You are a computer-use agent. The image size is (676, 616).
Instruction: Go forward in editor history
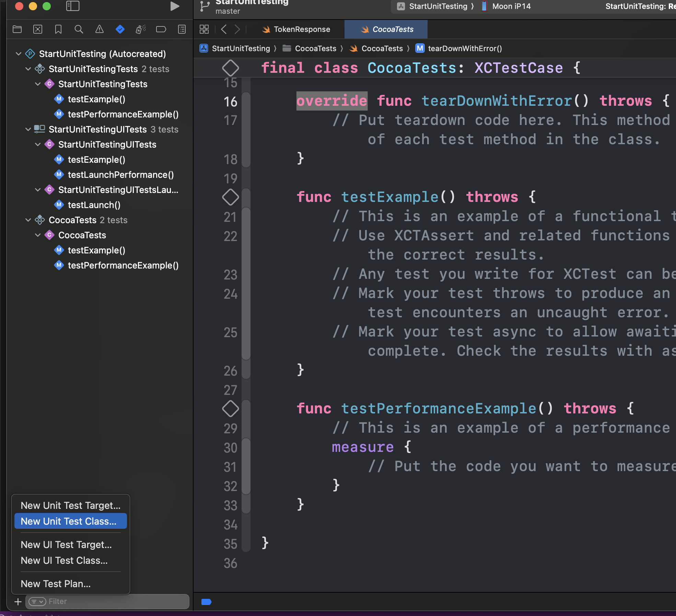click(237, 30)
